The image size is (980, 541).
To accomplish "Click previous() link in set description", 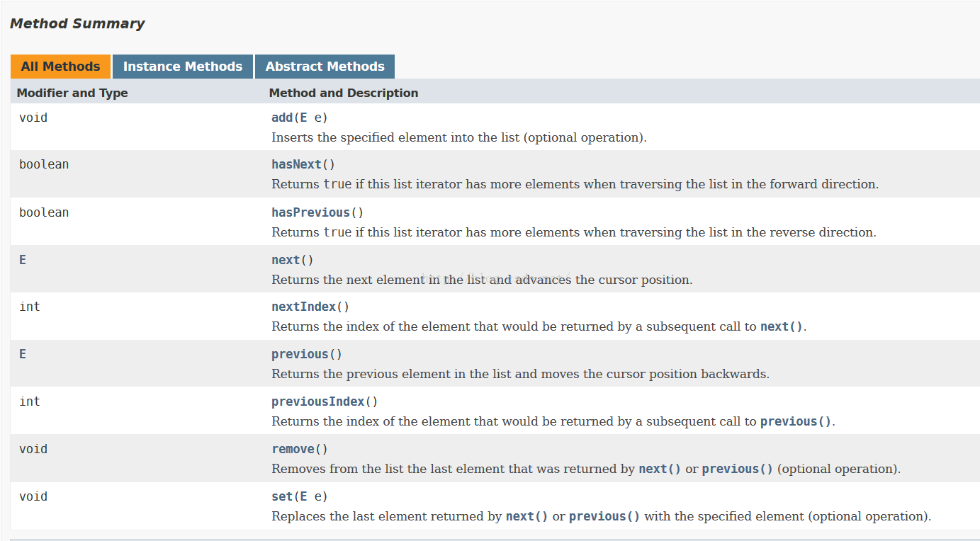I will tap(604, 516).
